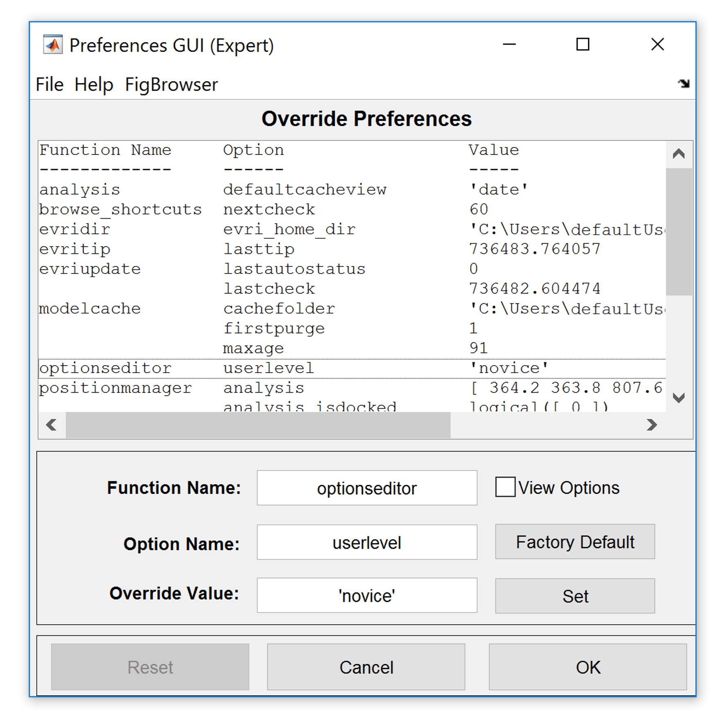Open the File menu
Viewport: 728px width, 728px height.
(50, 85)
